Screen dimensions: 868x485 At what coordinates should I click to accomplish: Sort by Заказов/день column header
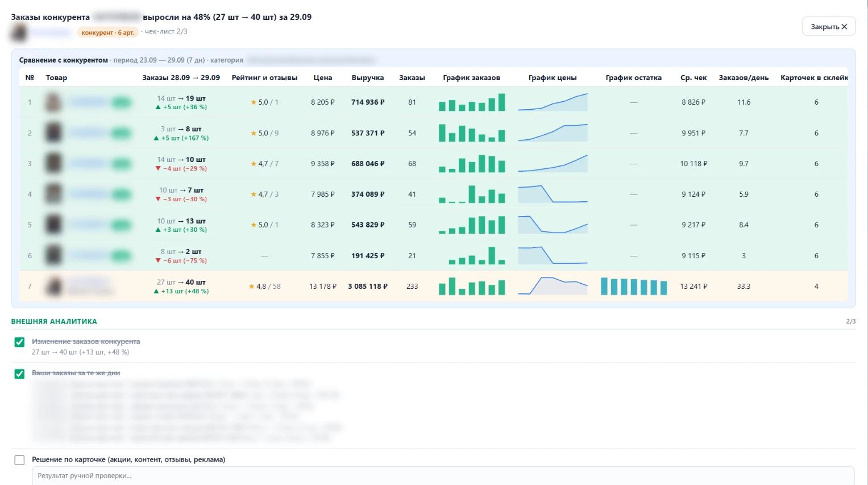click(744, 78)
